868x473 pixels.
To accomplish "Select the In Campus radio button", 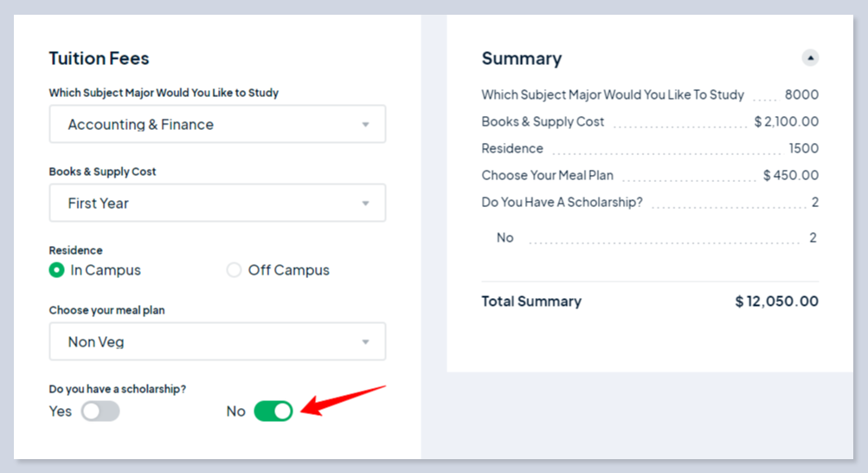I will coord(57,270).
